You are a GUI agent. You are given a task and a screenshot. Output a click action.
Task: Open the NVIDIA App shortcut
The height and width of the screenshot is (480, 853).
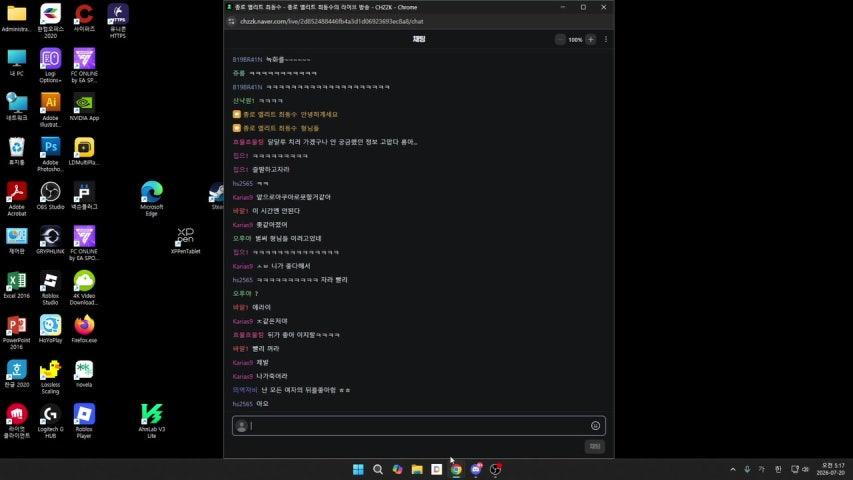[x=84, y=107]
